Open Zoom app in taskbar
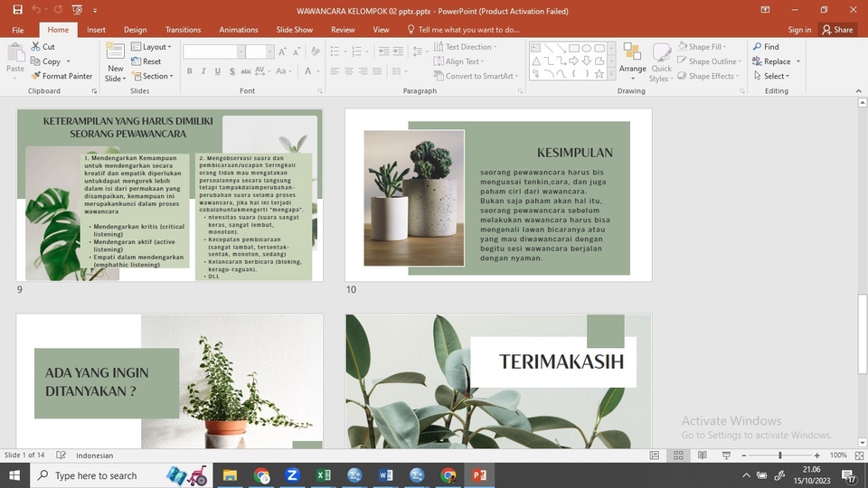 point(292,475)
